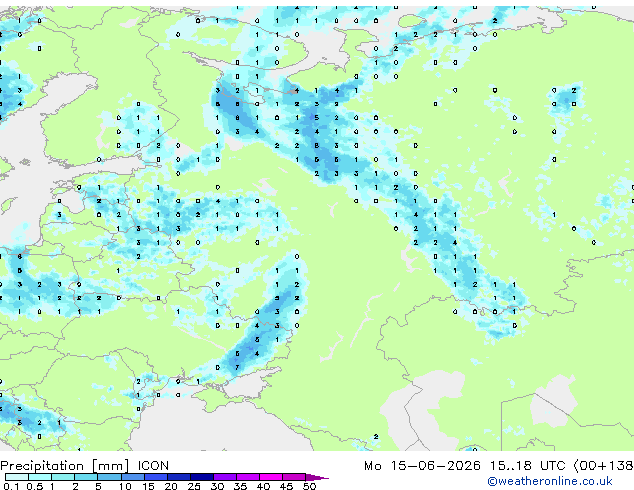Click the legend label '40'
This screenshot has width=634, height=490.
coord(263,486)
